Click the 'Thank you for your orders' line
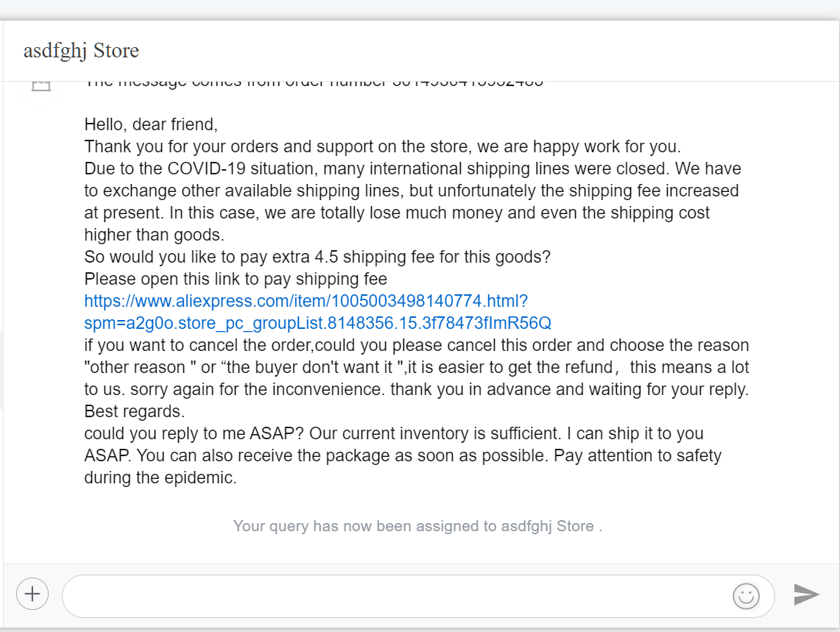Viewport: 840px width, 632px height. [x=383, y=146]
